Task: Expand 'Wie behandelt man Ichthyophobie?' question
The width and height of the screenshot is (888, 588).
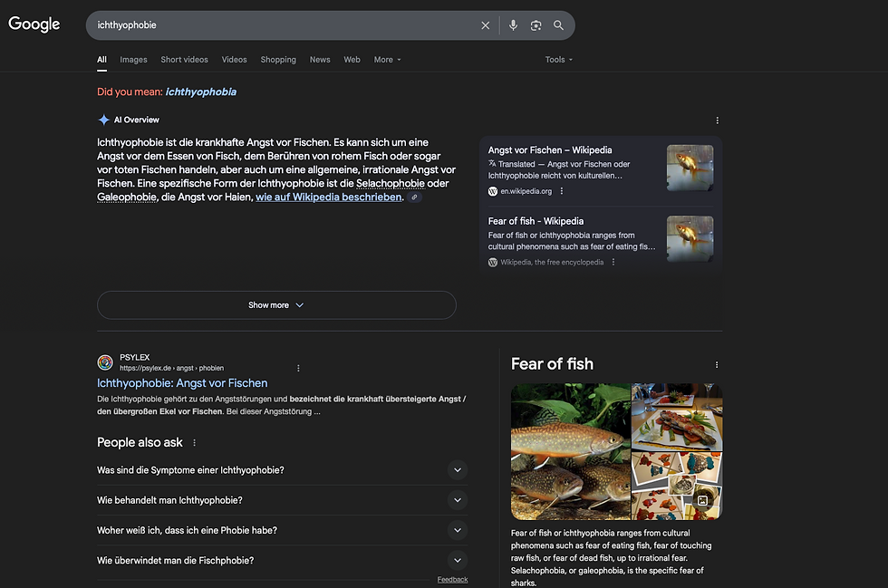Action: (x=458, y=500)
